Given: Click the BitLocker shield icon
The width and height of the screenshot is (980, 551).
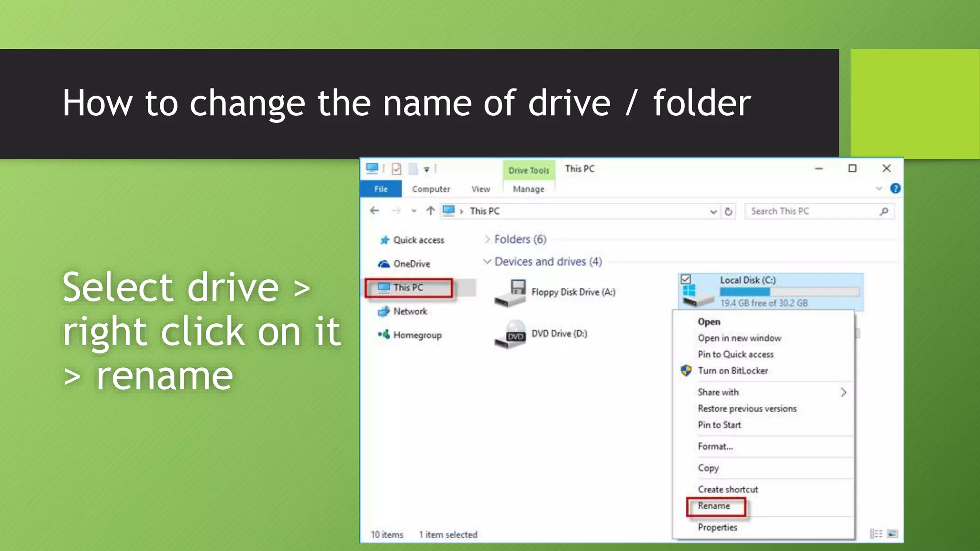Looking at the screenshot, I should [686, 370].
